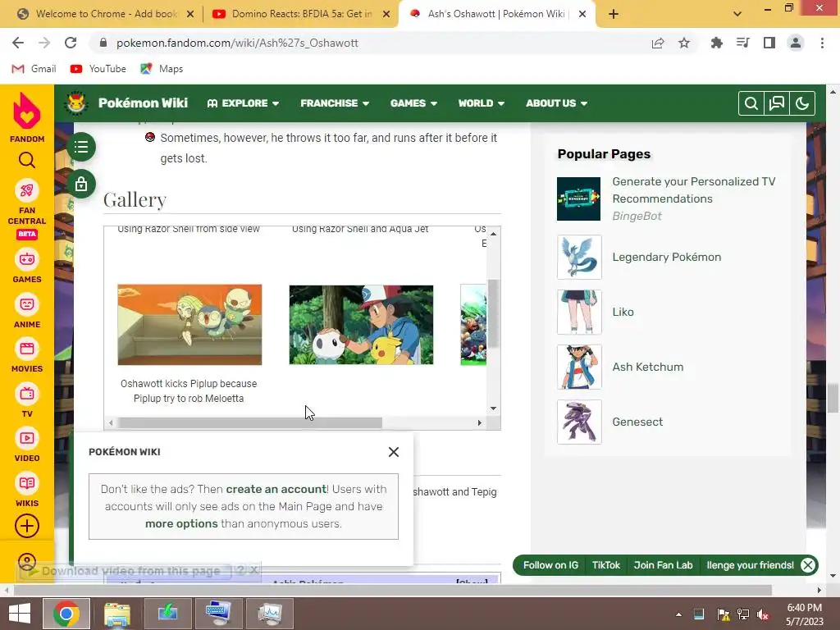Expand the About Us dropdown menu

[x=557, y=103]
